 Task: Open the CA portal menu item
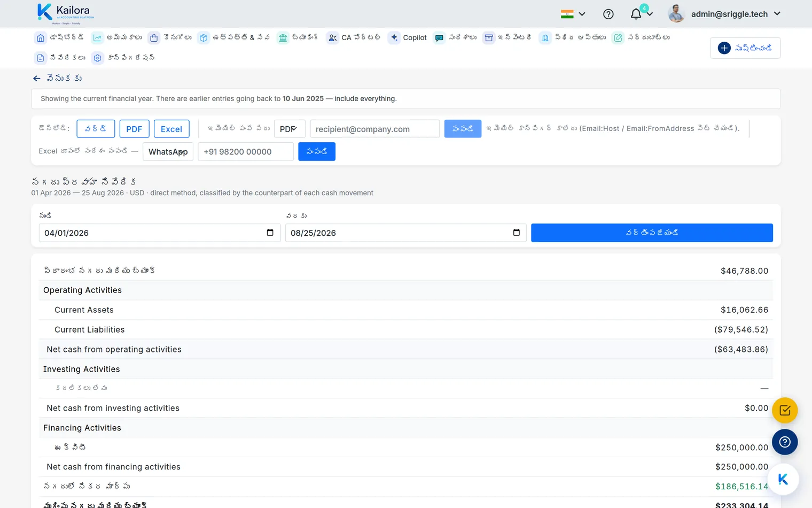[x=354, y=37]
